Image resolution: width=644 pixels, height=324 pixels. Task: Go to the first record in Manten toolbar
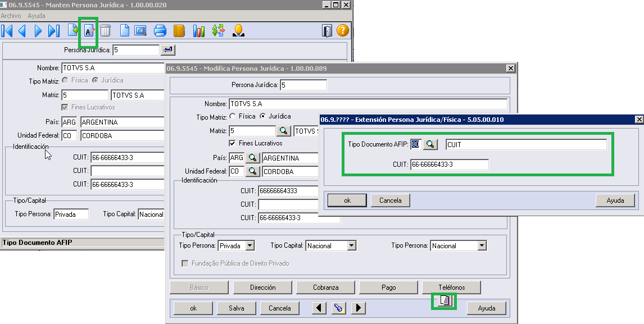pyautogui.click(x=7, y=31)
